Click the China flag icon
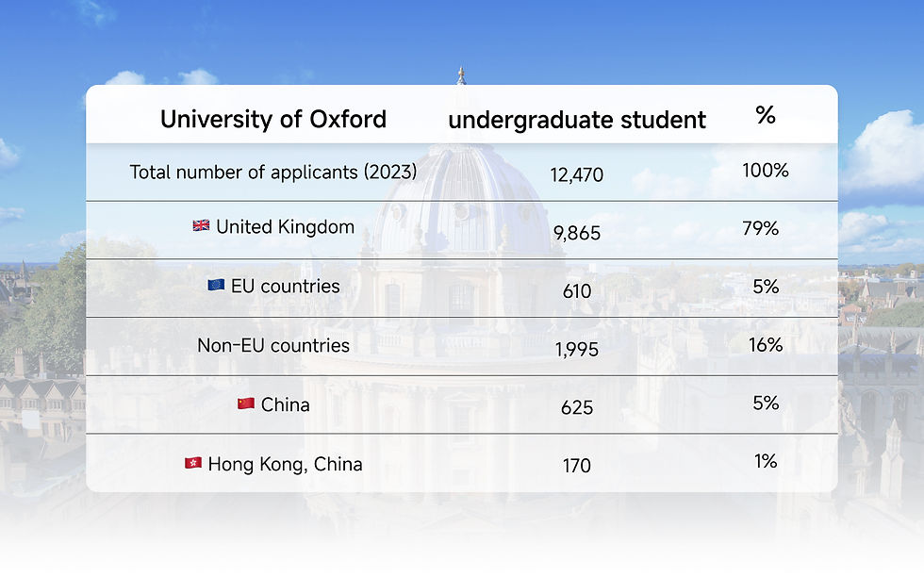 tap(245, 404)
